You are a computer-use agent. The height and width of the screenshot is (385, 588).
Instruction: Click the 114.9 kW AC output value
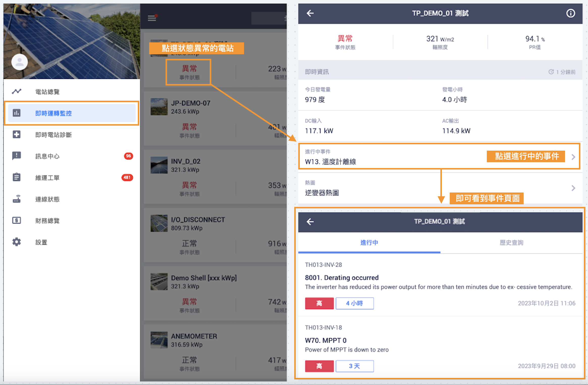point(456,131)
